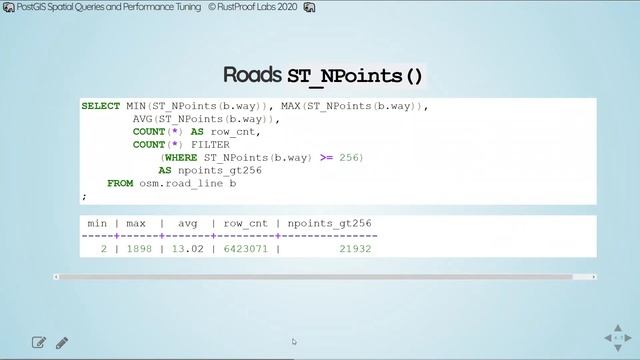
Task: Navigate down with the down arrow
Action: click(618, 348)
